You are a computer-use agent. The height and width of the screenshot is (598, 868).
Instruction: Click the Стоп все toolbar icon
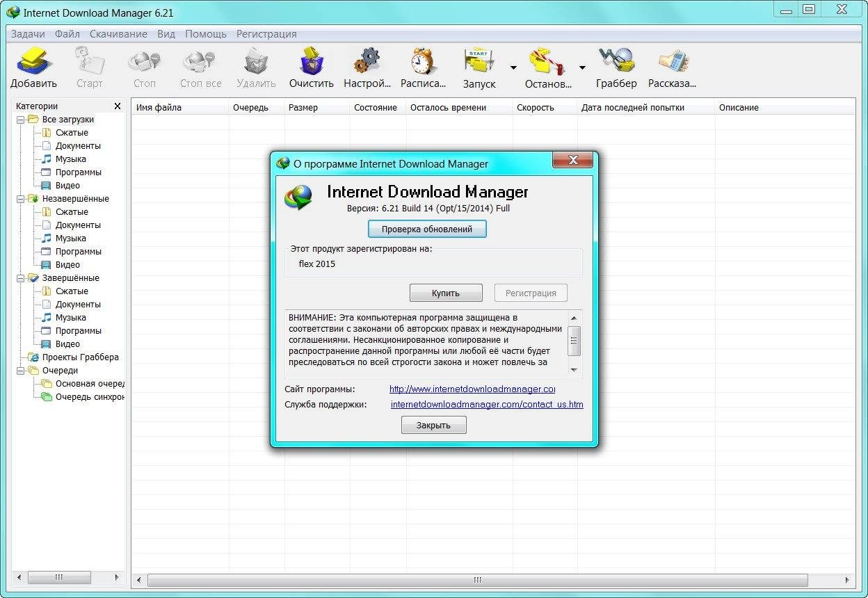(200, 61)
